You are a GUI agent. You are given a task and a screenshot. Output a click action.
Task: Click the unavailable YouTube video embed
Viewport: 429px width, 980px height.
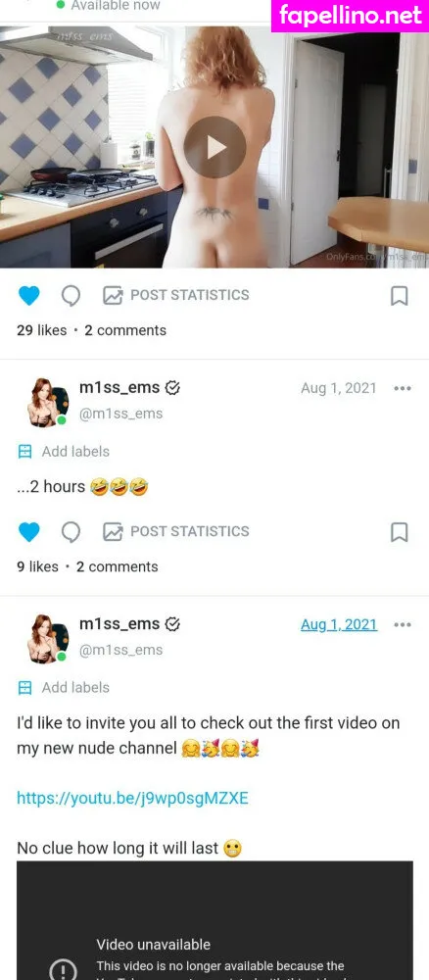pos(214,920)
